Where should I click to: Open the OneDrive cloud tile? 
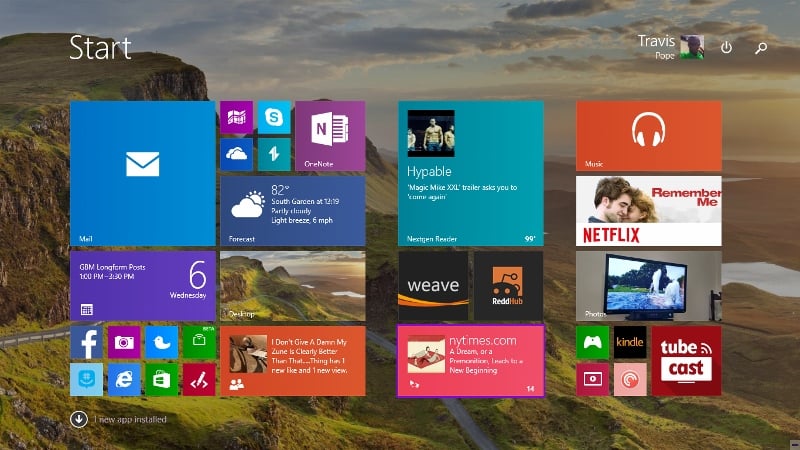236,154
